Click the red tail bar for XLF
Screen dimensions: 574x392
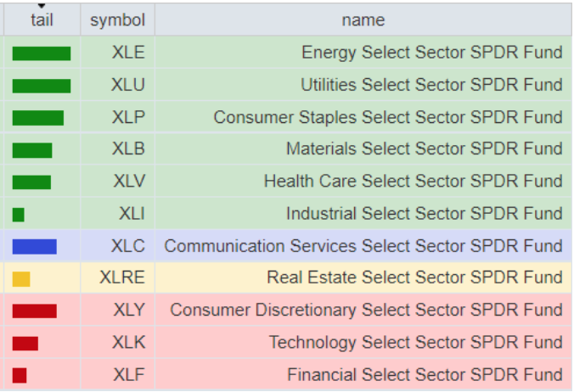pos(20,375)
